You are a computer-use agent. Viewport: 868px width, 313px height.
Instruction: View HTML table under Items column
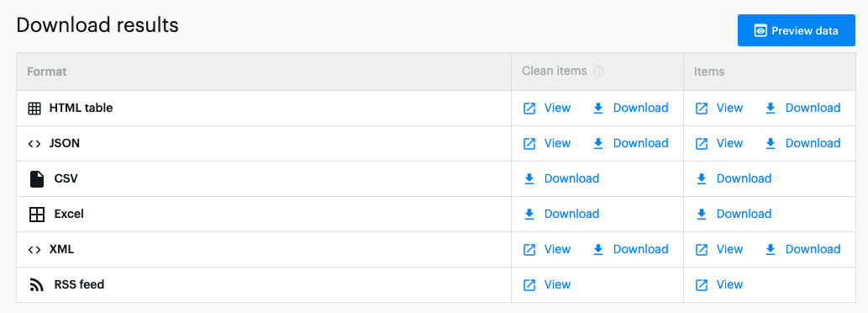click(x=719, y=108)
